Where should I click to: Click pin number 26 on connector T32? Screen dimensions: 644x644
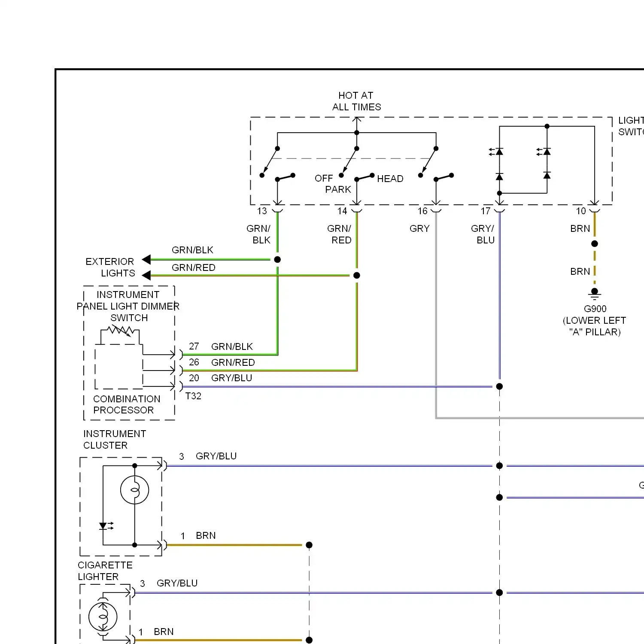[x=194, y=362]
